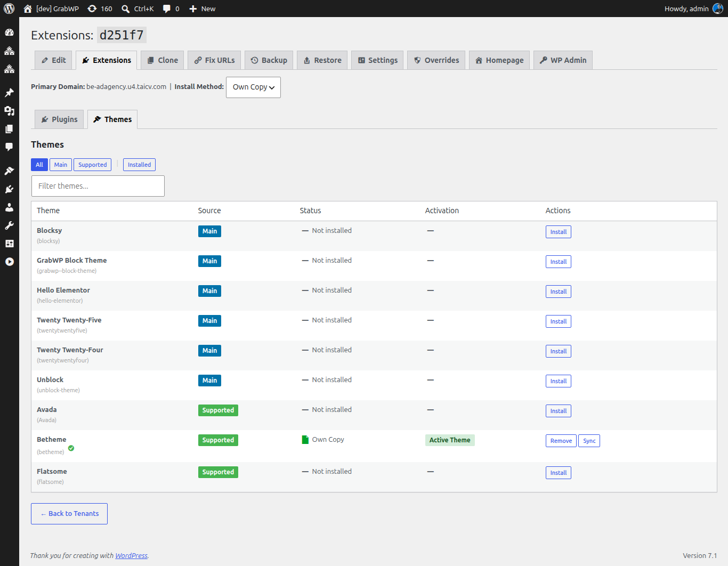The width and height of the screenshot is (728, 566).
Task: Click the Version 7.1 footer text
Action: [700, 555]
